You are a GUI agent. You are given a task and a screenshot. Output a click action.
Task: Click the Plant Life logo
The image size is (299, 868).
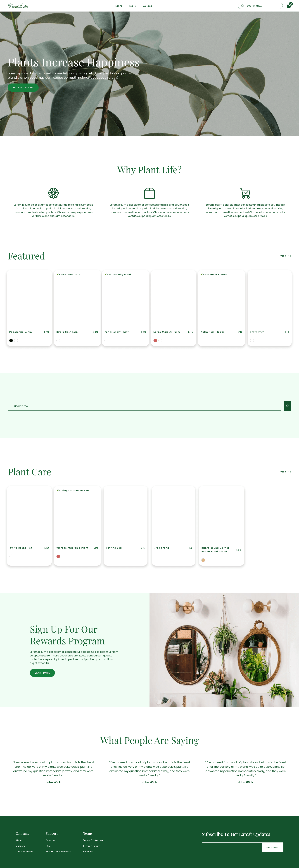click(18, 6)
